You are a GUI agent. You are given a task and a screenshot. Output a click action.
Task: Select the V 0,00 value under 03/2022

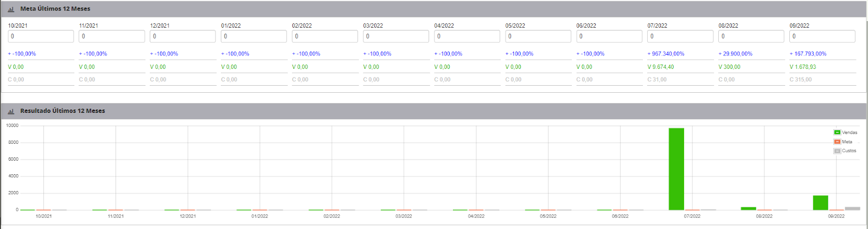371,67
